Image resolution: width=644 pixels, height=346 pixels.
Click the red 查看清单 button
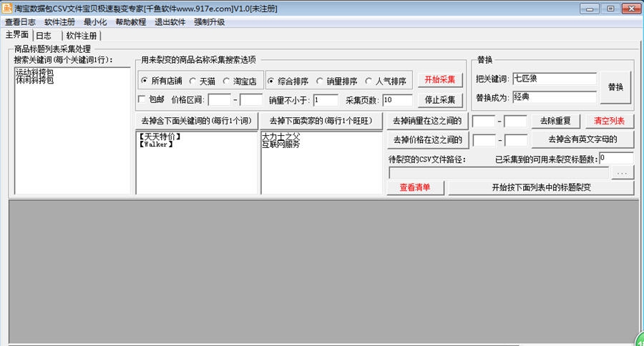(415, 187)
